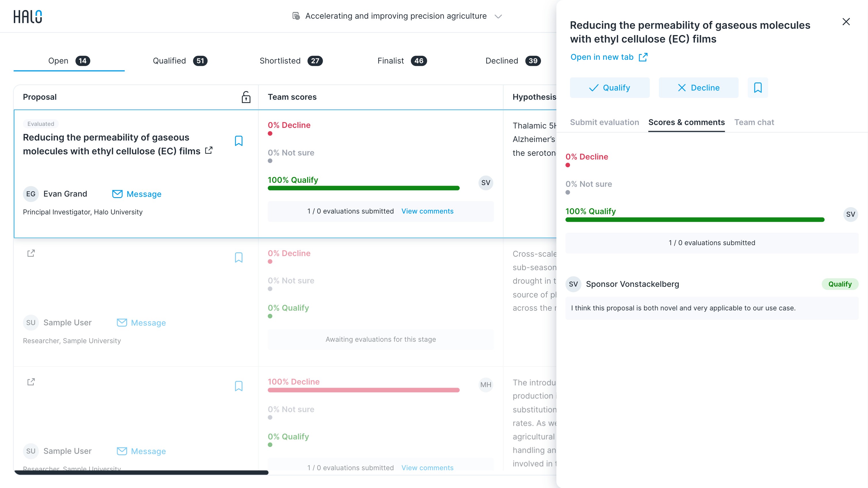Click MH evaluator avatar in third row
The image size is (868, 488).
pyautogui.click(x=485, y=385)
